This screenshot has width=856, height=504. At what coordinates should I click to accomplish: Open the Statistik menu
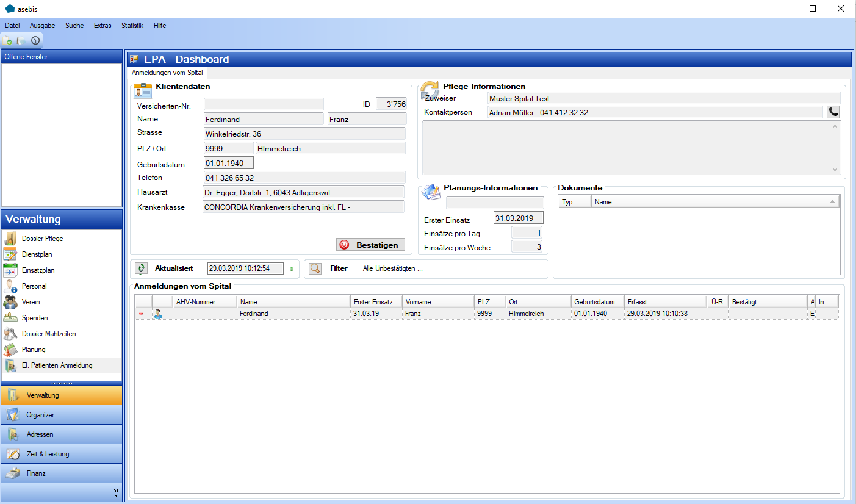(132, 26)
